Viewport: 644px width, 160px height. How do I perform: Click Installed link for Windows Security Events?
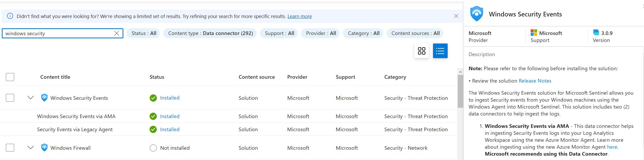[x=170, y=98]
